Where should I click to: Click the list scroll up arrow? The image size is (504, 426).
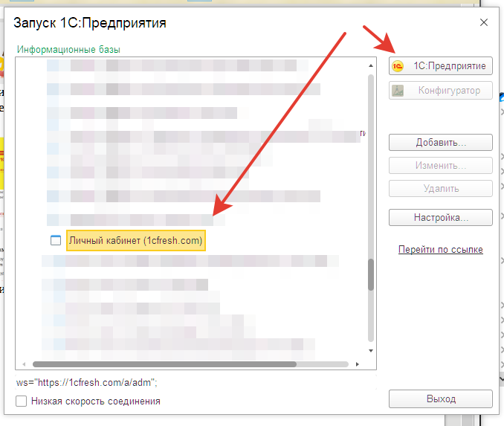371,65
